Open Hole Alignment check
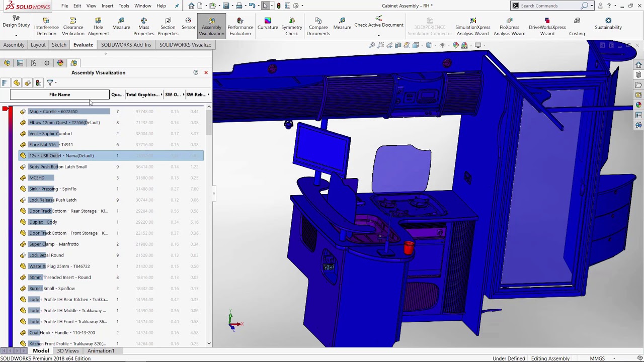This screenshot has height=362, width=644. coord(98,27)
